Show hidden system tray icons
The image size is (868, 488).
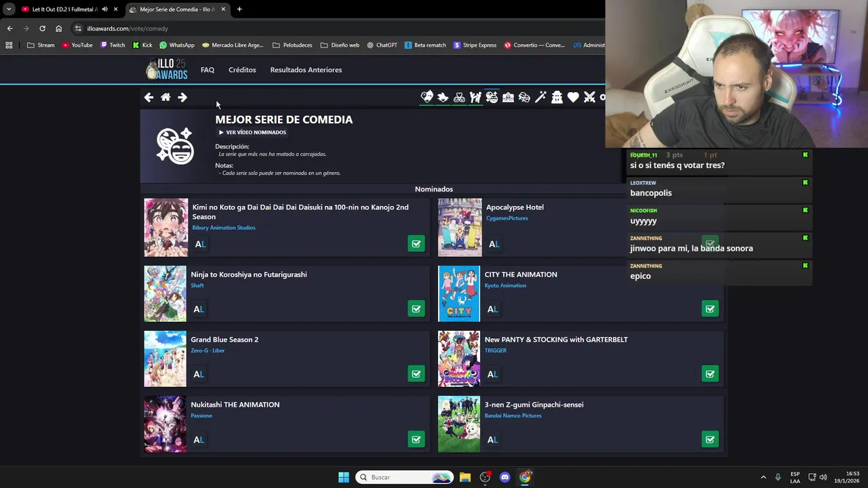click(763, 477)
